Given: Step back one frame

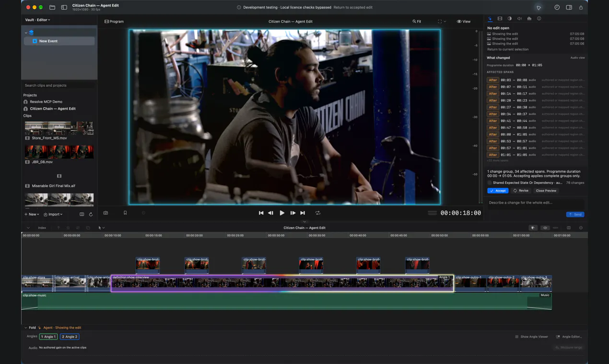Looking at the screenshot, I should click(x=270, y=213).
